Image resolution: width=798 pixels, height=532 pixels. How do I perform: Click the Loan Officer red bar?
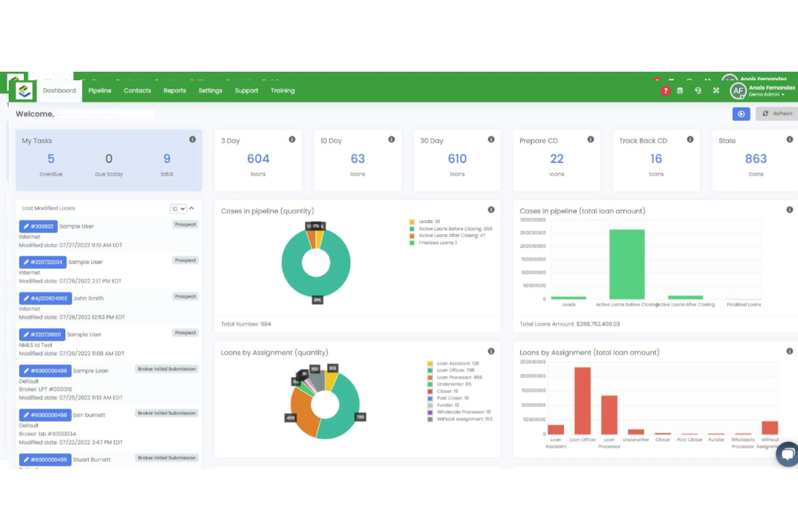tap(582, 400)
